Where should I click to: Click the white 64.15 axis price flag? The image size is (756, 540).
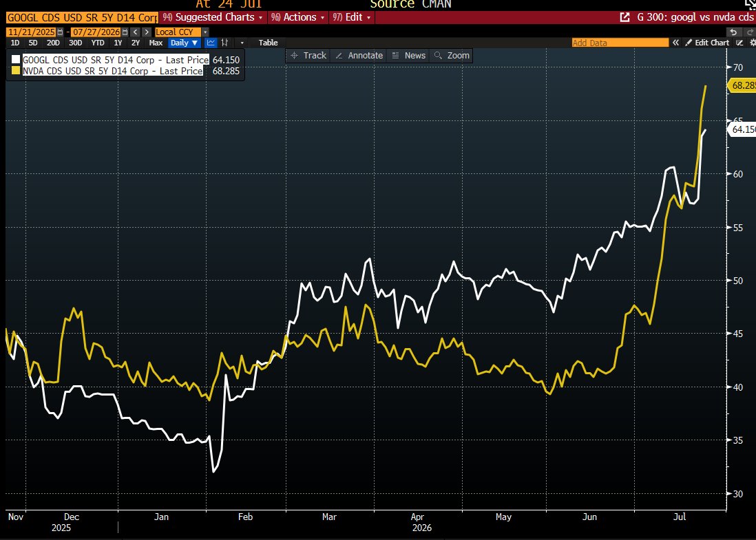(742, 129)
